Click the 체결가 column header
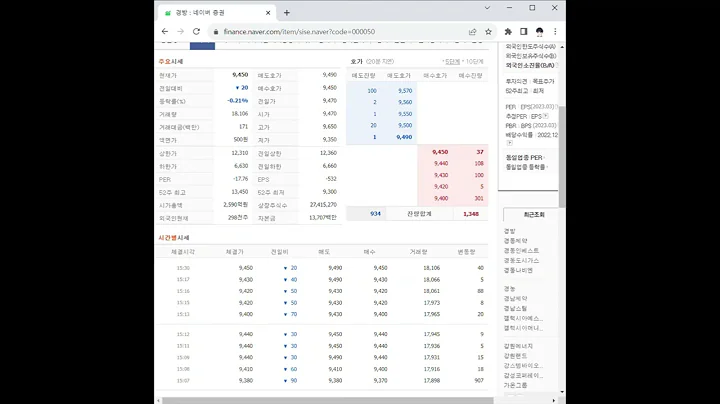The height and width of the screenshot is (404, 720). pos(235,252)
